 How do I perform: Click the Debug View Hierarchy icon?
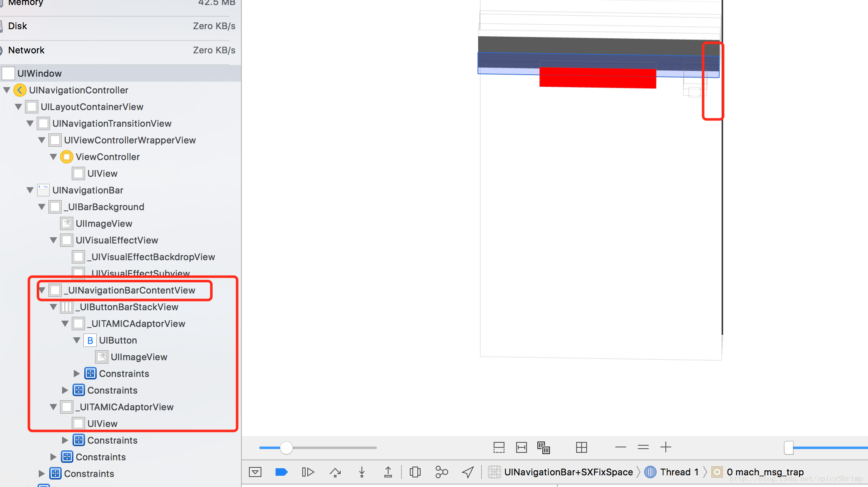point(415,472)
